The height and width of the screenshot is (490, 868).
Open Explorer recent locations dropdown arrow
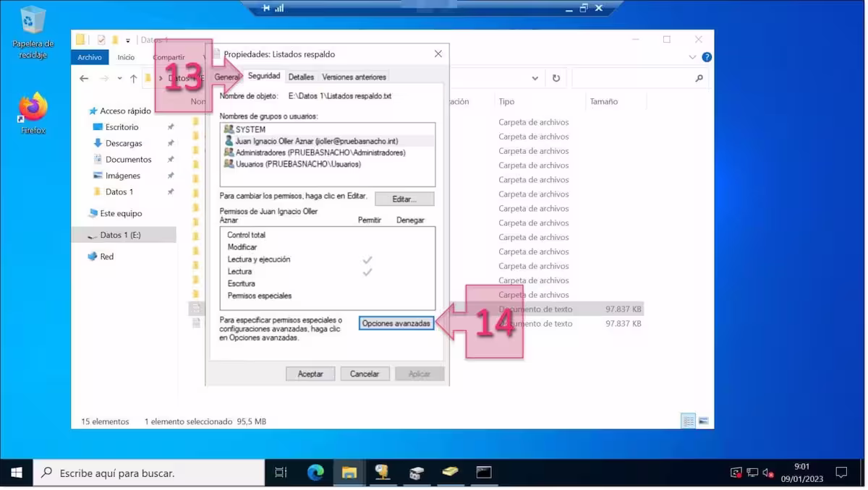click(x=120, y=78)
